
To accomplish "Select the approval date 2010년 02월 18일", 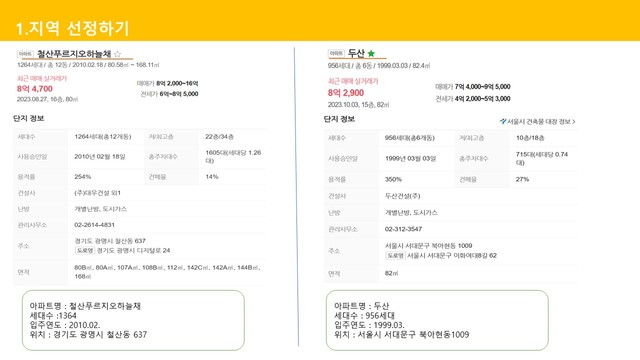I will click(100, 157).
